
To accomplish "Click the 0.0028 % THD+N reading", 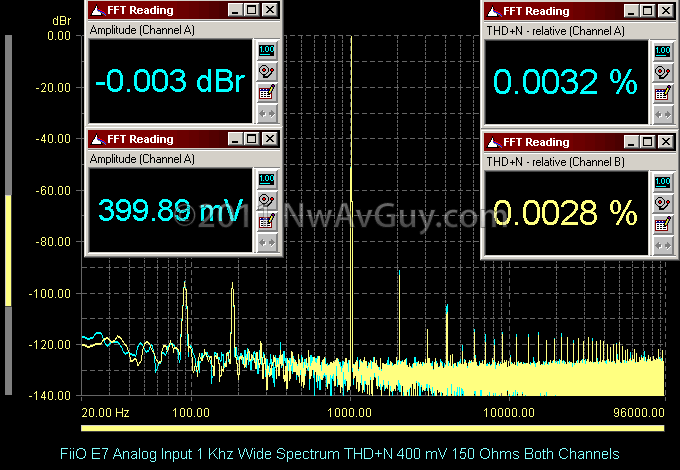I will click(565, 213).
